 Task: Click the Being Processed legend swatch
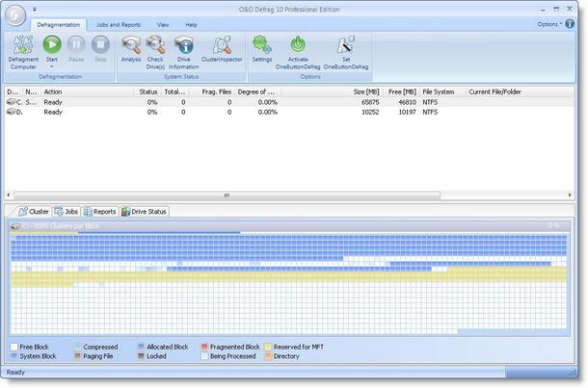click(x=204, y=356)
